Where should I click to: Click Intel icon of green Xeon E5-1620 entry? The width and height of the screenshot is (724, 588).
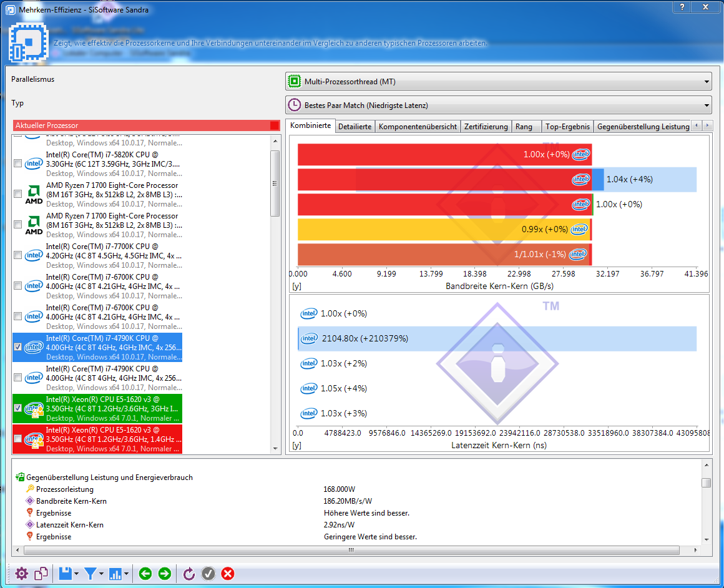pos(34,409)
